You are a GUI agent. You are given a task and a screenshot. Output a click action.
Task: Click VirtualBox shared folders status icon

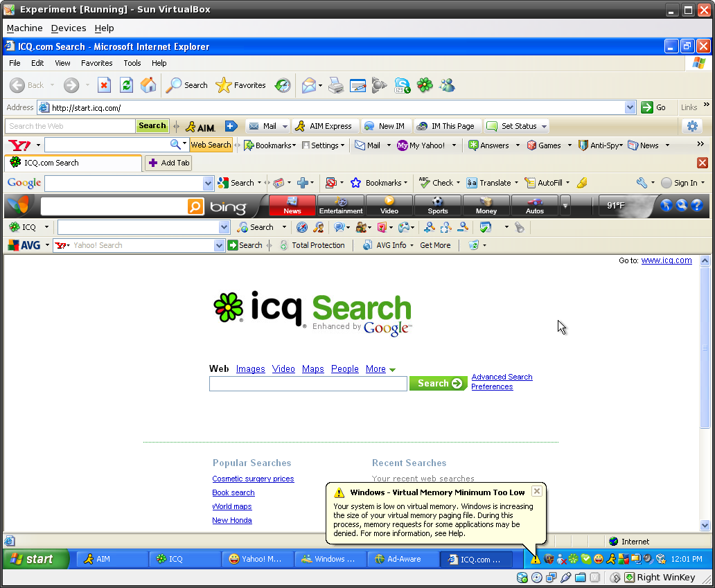[580, 578]
